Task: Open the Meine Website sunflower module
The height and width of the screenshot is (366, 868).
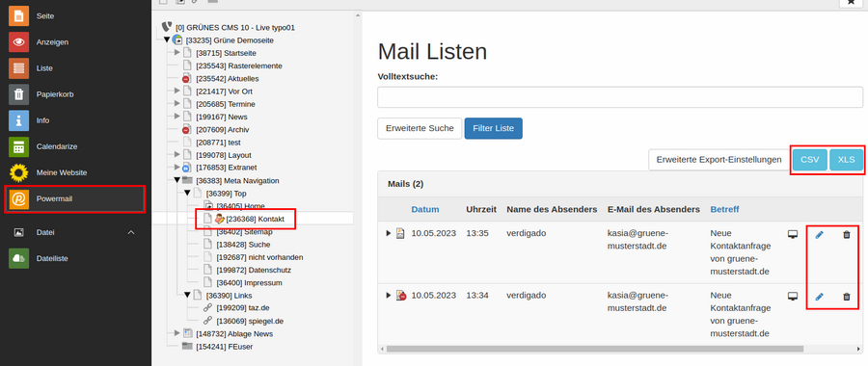Action: coord(74,172)
